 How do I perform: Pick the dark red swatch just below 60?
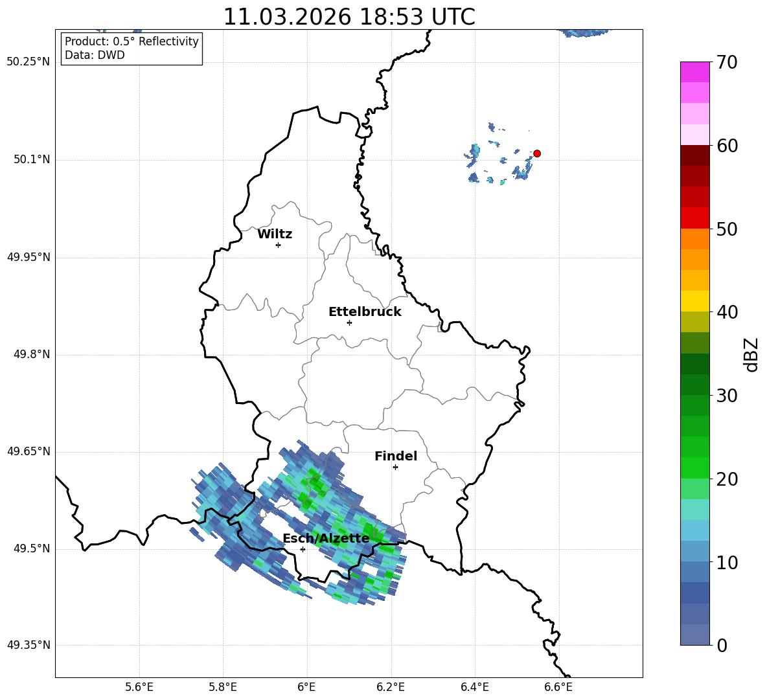(694, 155)
